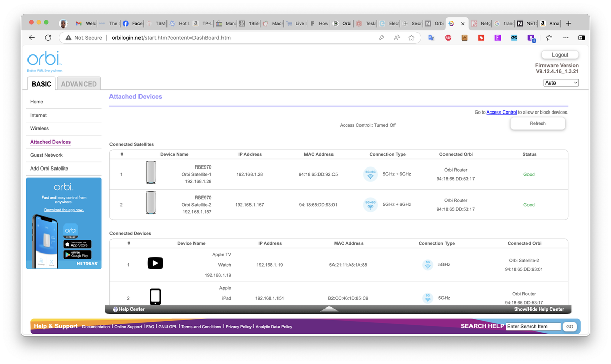Screen dimensions: 611x364
Task: Open the Internet menu item
Action: [38, 115]
